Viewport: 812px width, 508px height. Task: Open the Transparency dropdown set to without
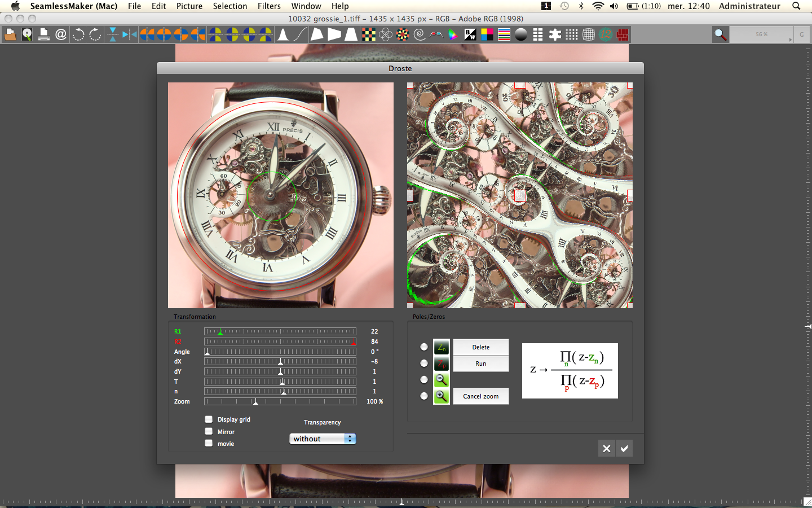[x=323, y=439]
